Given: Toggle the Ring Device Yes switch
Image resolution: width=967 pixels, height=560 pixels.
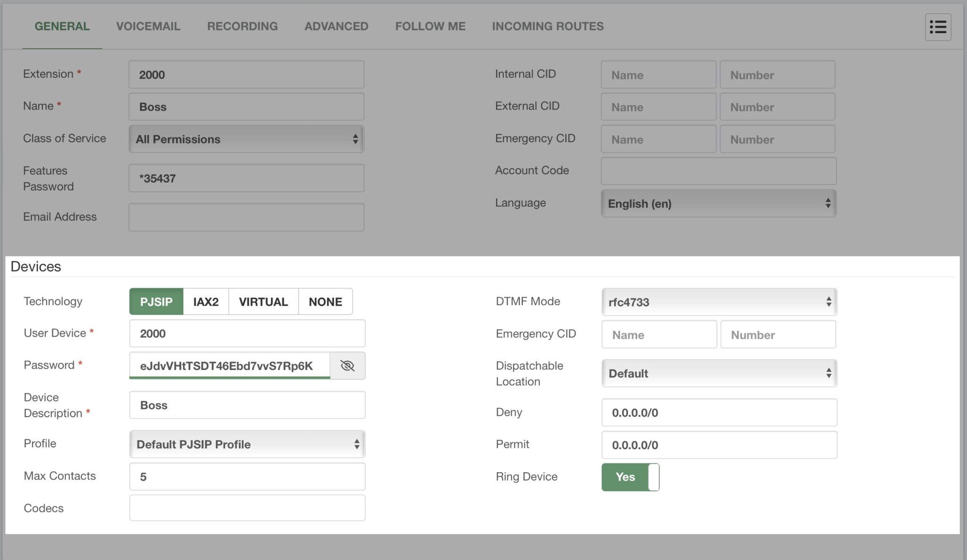Looking at the screenshot, I should (x=630, y=477).
